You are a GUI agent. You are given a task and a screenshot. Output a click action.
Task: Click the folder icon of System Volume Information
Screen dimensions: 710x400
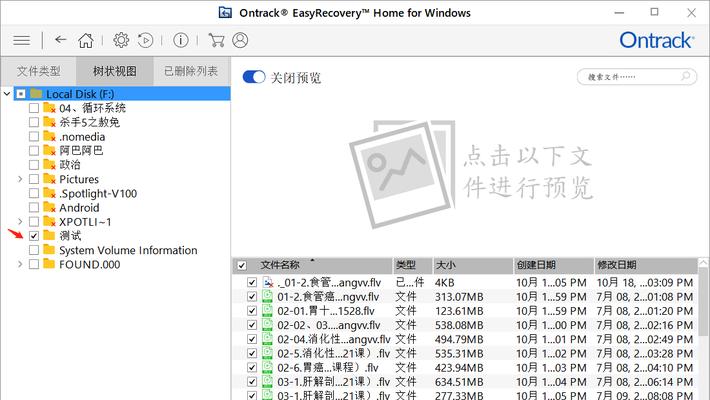click(x=49, y=250)
